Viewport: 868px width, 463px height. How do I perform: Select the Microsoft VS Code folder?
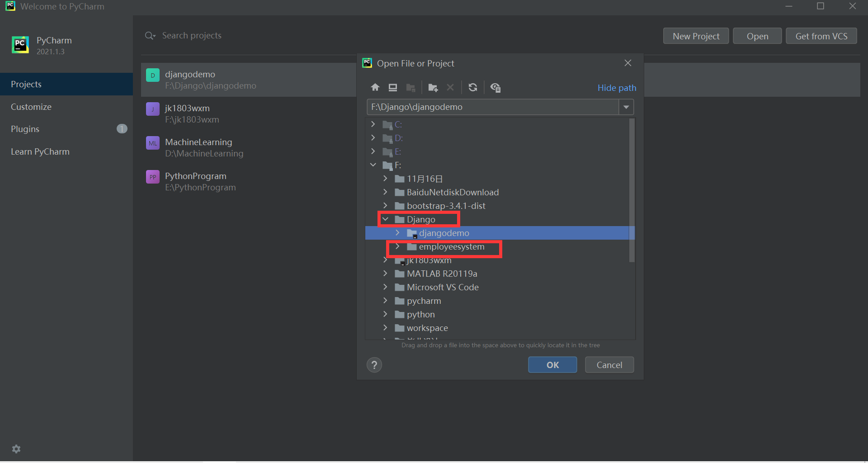click(443, 287)
